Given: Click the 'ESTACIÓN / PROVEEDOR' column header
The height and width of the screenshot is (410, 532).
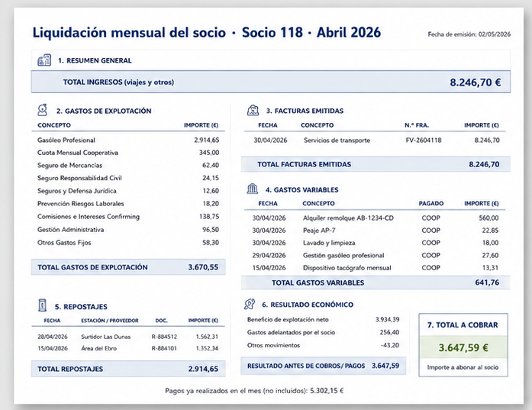Looking at the screenshot, I should click(110, 321).
